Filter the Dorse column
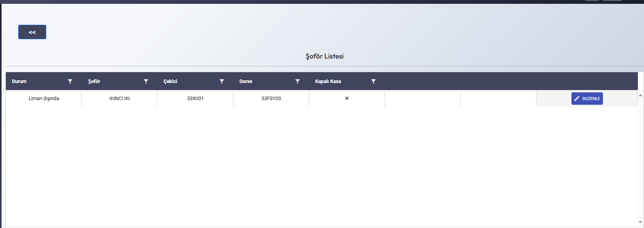The image size is (644, 228). (x=298, y=81)
